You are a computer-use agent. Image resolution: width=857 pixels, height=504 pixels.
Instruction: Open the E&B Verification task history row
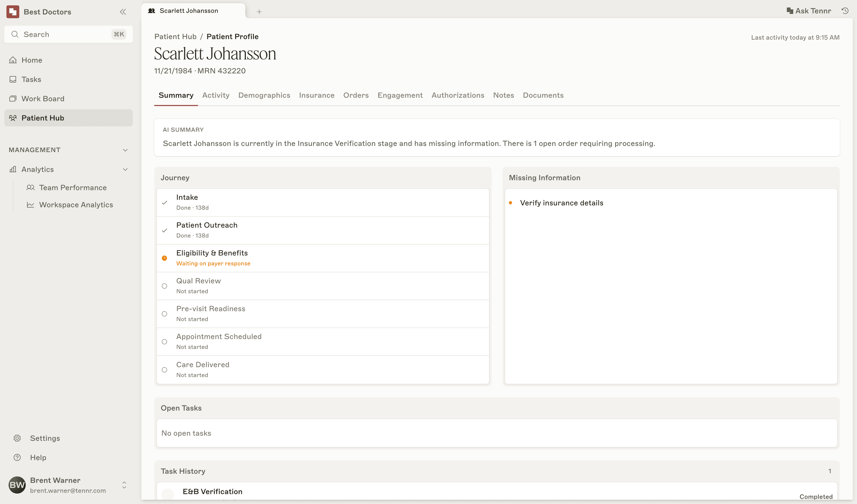pyautogui.click(x=497, y=491)
